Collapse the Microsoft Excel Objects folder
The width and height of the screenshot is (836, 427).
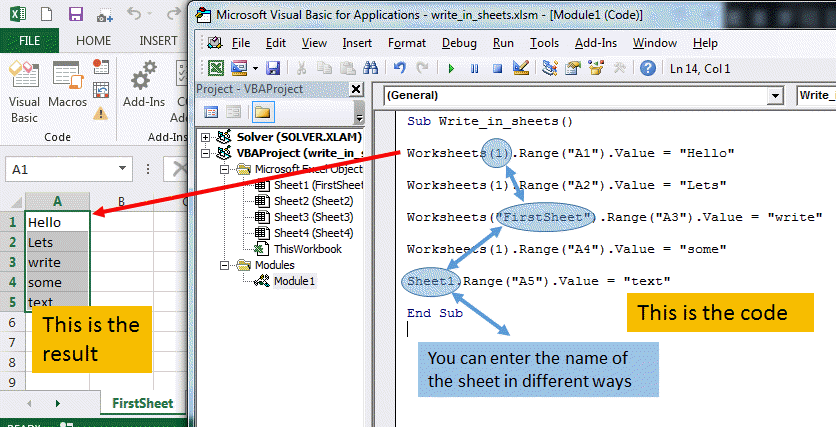(x=224, y=170)
